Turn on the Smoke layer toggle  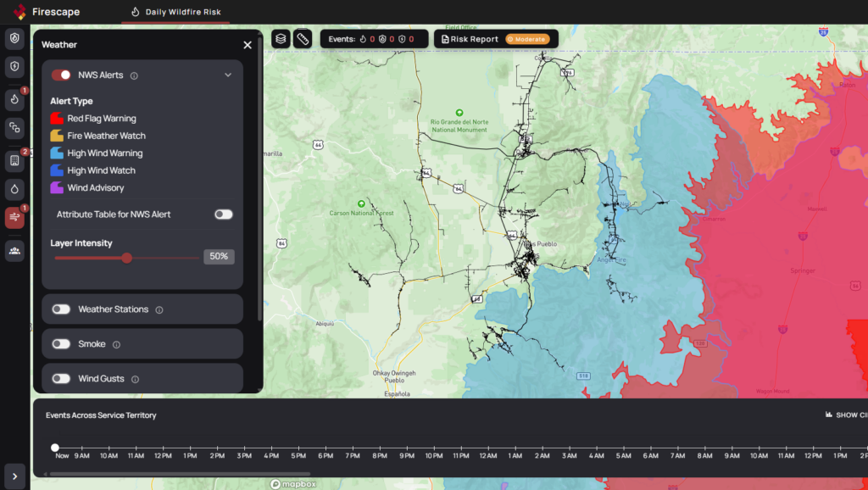click(61, 344)
